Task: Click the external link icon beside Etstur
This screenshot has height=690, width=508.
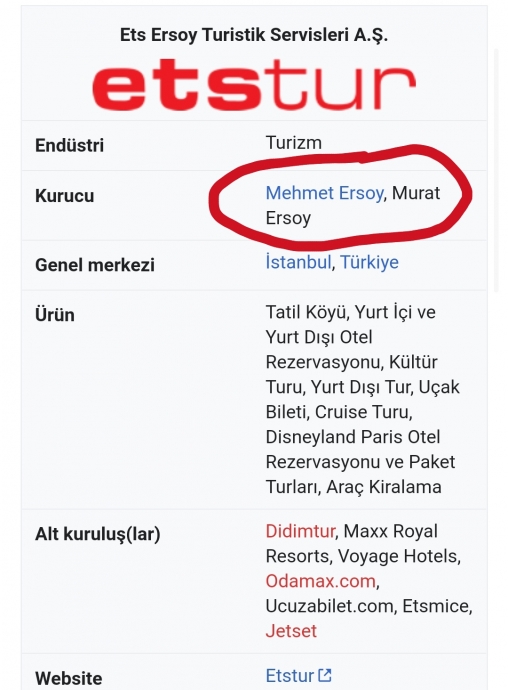Action: [325, 675]
